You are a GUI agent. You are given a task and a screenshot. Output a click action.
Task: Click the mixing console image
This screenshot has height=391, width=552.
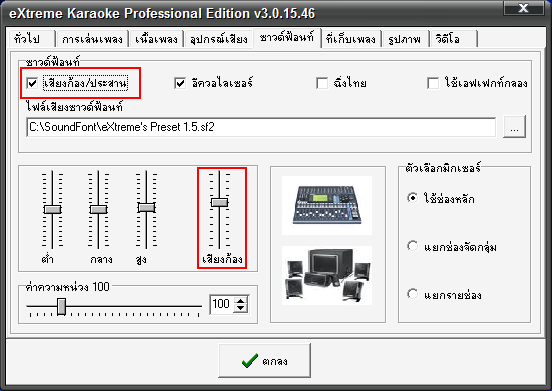click(x=327, y=205)
